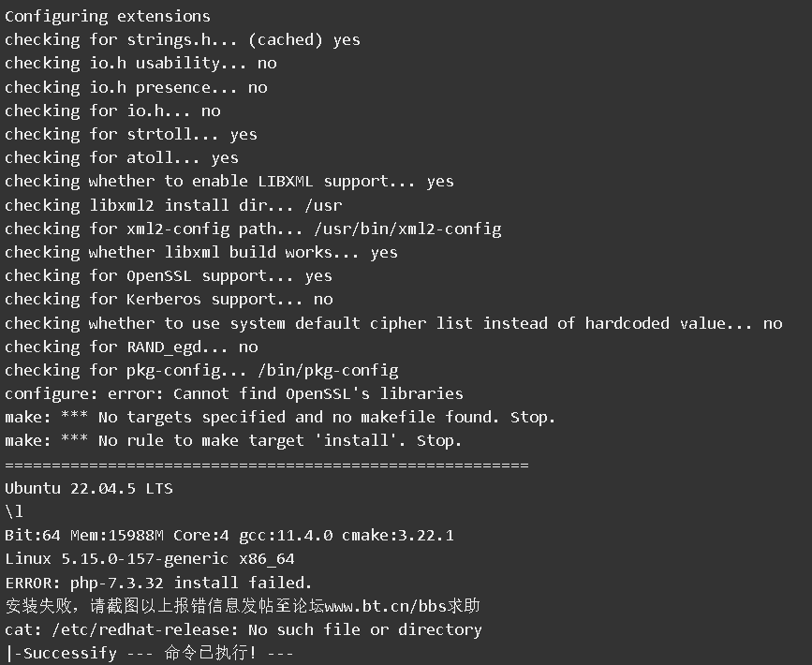Click the "Configuring extensions" header line

click(108, 16)
